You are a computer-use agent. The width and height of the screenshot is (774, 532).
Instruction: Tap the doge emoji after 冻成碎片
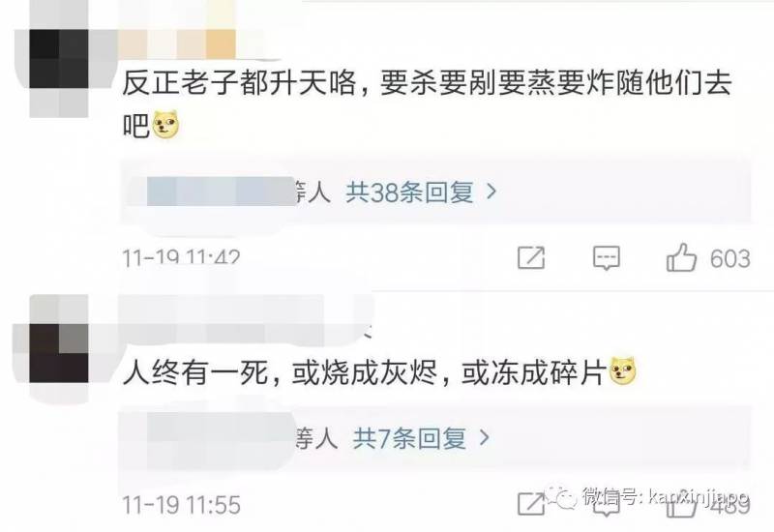click(623, 371)
